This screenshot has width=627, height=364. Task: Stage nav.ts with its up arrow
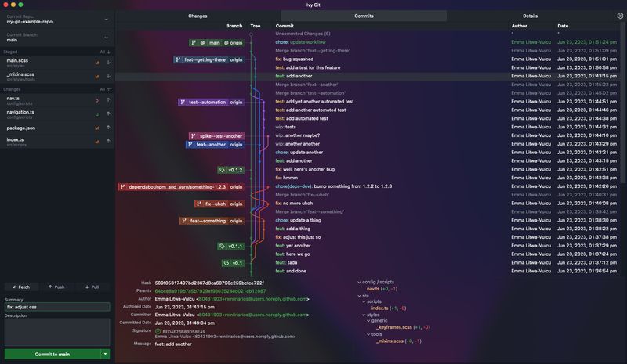coord(108,100)
